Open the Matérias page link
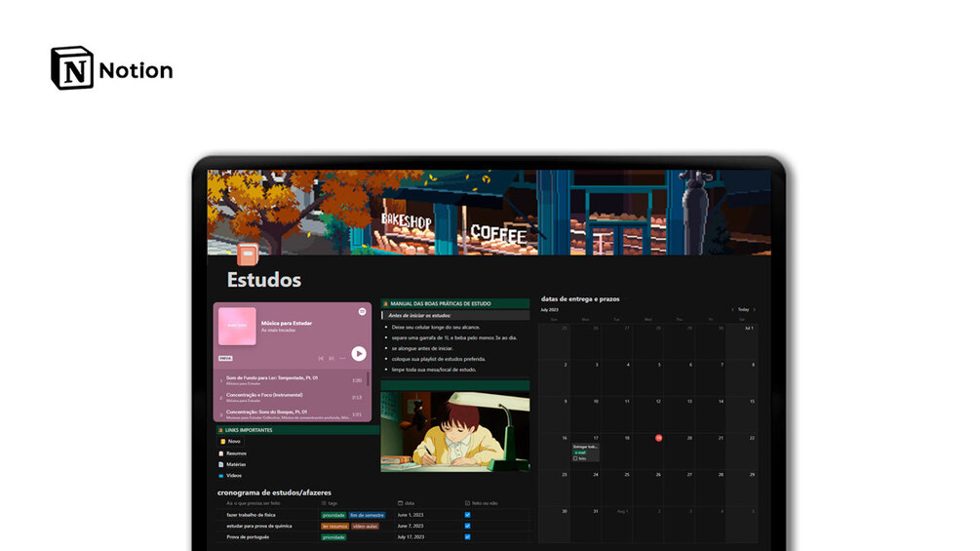Viewport: 980px width, 551px height. pyautogui.click(x=232, y=464)
